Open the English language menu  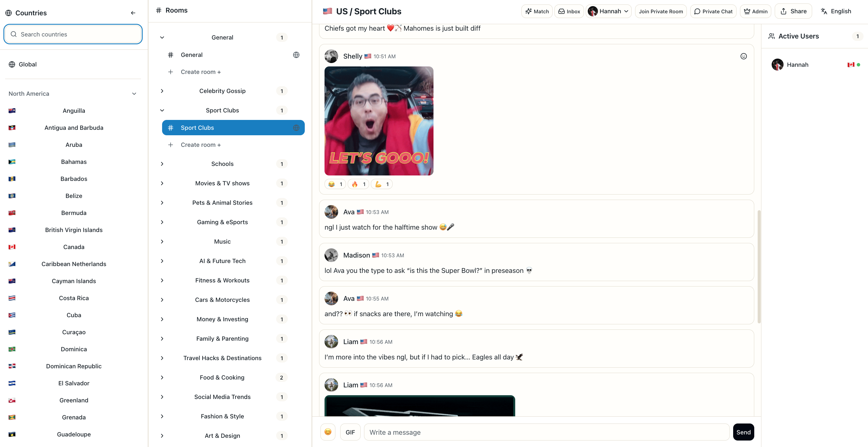pos(836,11)
